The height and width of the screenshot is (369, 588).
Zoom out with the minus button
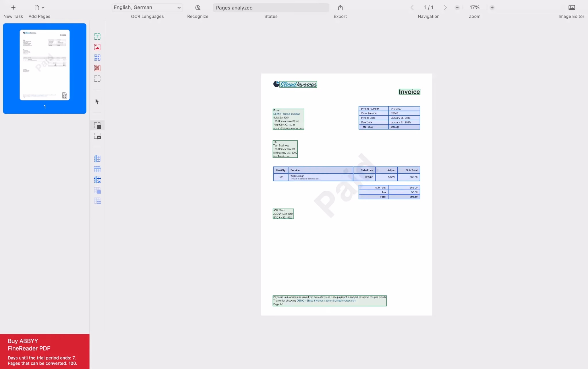tap(457, 7)
